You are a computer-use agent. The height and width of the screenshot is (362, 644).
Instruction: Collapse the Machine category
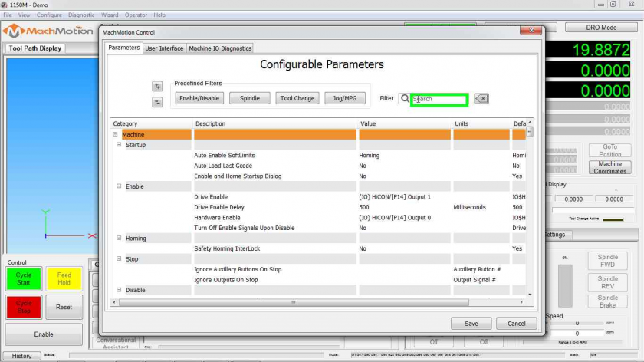pyautogui.click(x=115, y=135)
